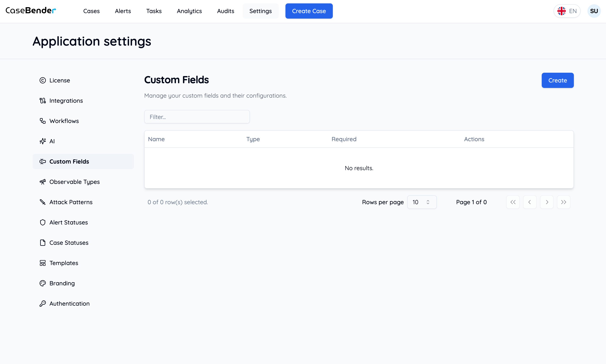This screenshot has height=364, width=606.
Task: Click the Integrations sidebar icon
Action: (x=43, y=101)
